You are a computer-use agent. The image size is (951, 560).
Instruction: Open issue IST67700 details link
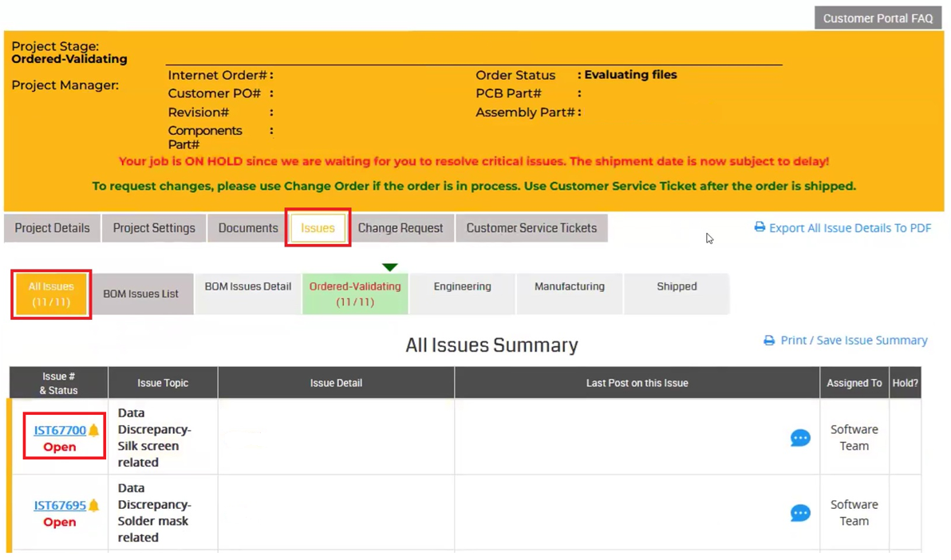coord(58,429)
